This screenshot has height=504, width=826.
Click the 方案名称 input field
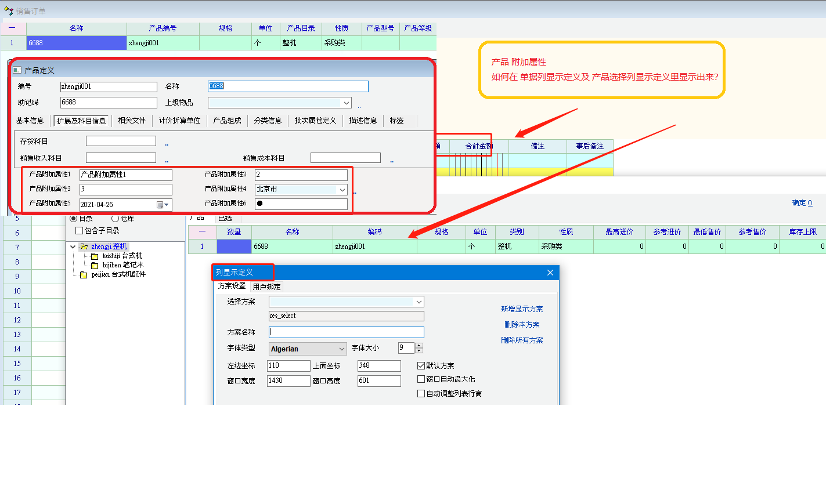click(347, 332)
